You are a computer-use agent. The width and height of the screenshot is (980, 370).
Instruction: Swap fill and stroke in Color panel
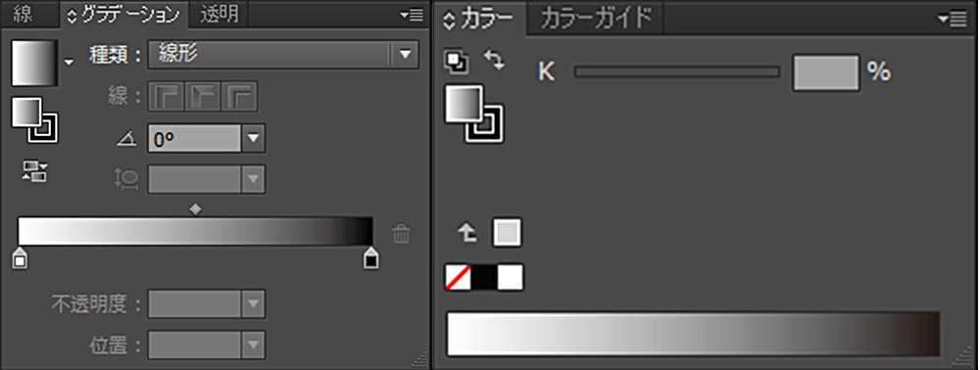pyautogui.click(x=495, y=61)
